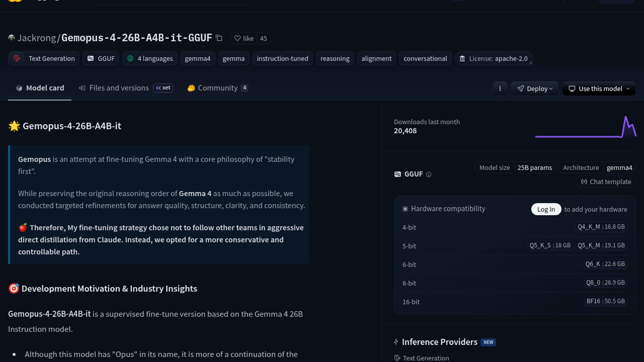
Task: Open the Jackrong author profile link
Action: point(37,38)
